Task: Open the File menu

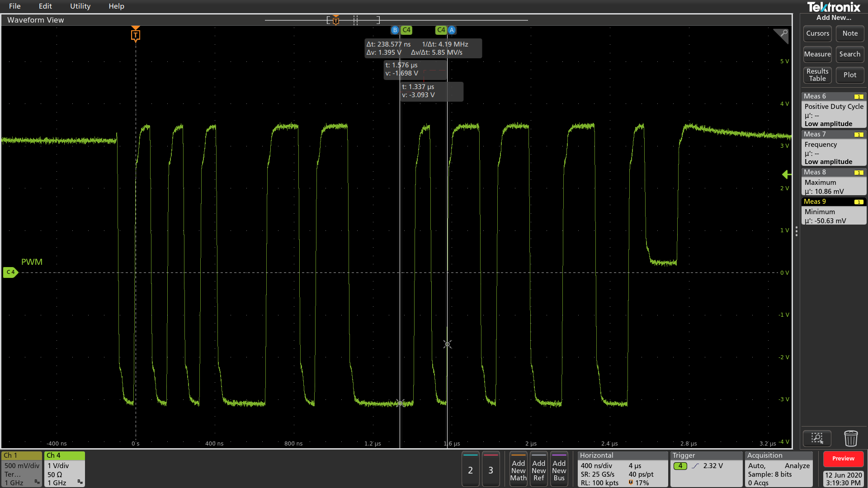Action: 14,6
